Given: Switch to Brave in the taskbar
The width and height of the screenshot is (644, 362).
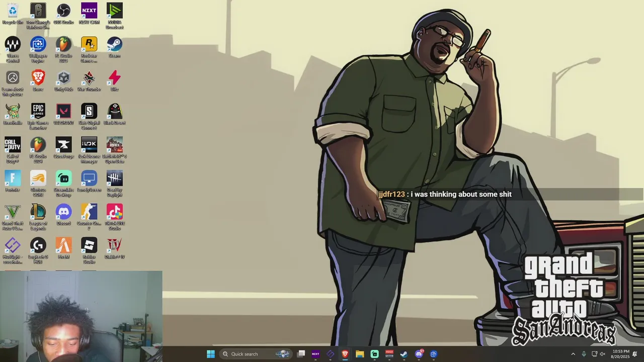Looking at the screenshot, I should click(345, 354).
